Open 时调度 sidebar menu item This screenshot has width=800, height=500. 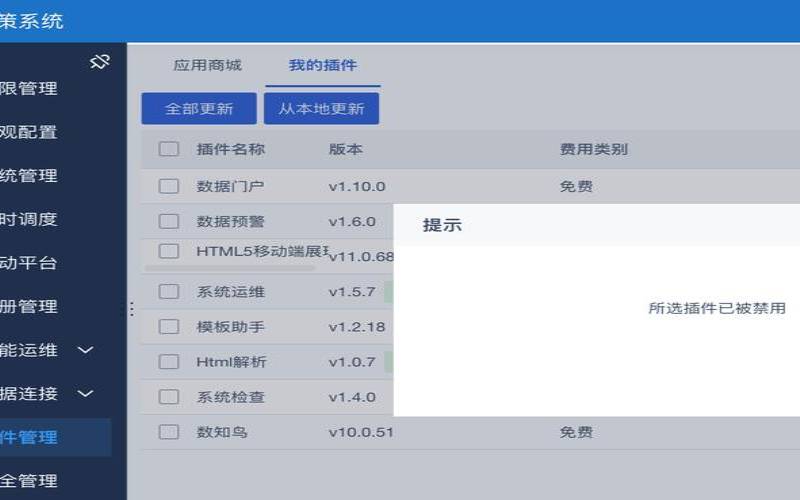point(29,219)
